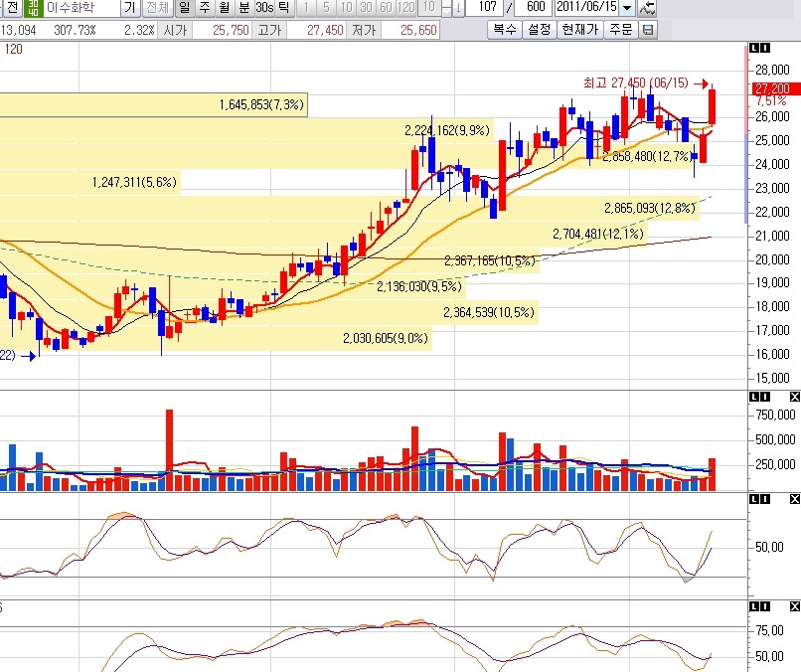
Task: Click the volume profile label 2,704,481(12.1%)
Action: click(598, 234)
